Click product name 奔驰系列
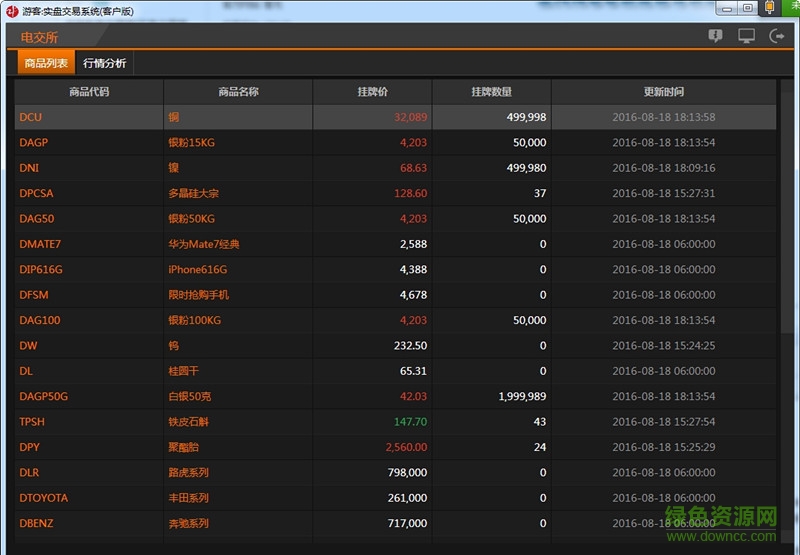Screen dimensions: 800x555 (189, 523)
